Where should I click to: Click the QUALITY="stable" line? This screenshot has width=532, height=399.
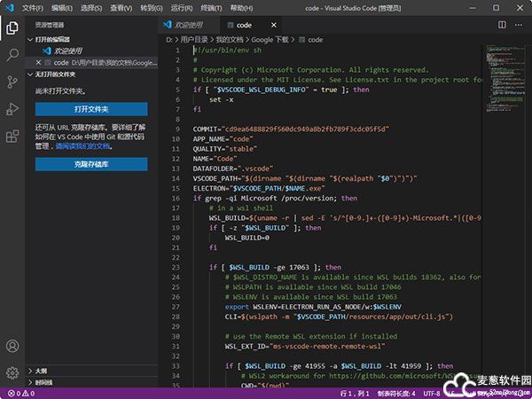[225, 149]
